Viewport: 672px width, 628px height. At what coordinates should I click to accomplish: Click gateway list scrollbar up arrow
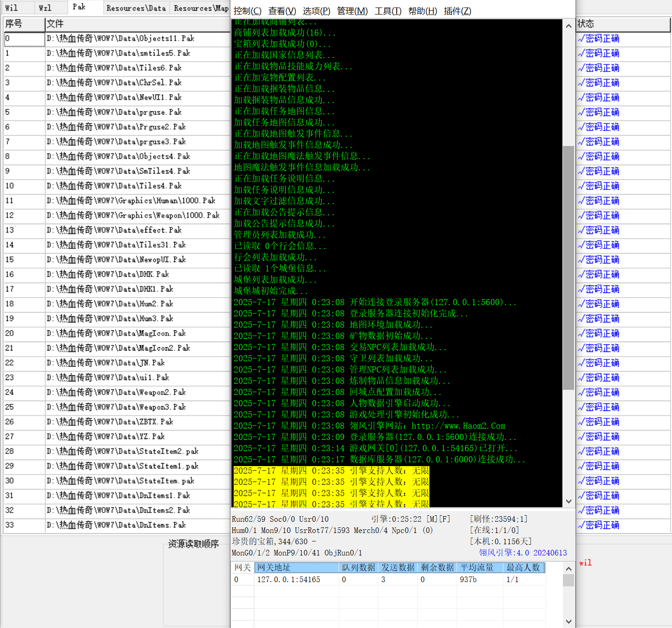[x=569, y=569]
